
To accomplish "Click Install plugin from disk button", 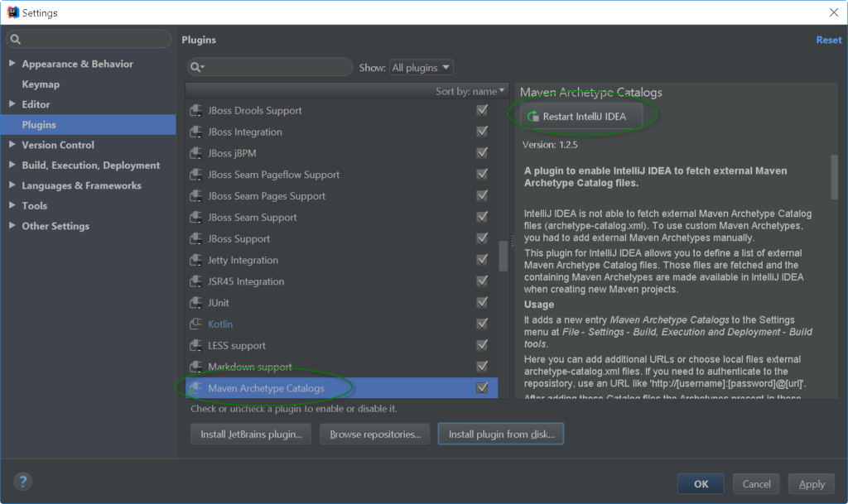I will (x=501, y=434).
